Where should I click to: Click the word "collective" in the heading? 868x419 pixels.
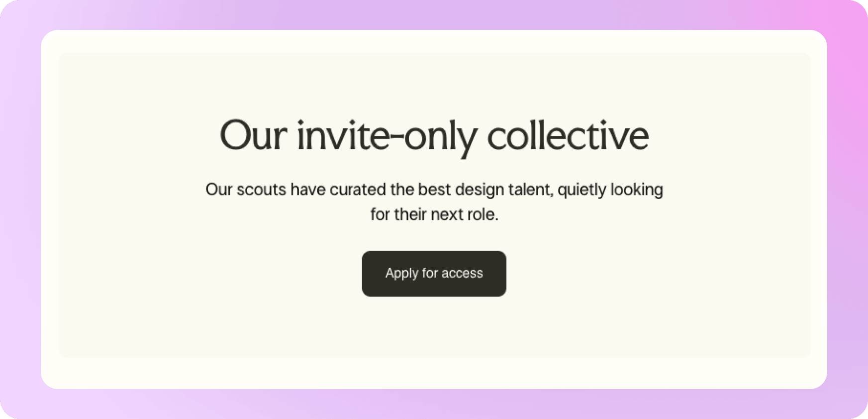point(568,136)
